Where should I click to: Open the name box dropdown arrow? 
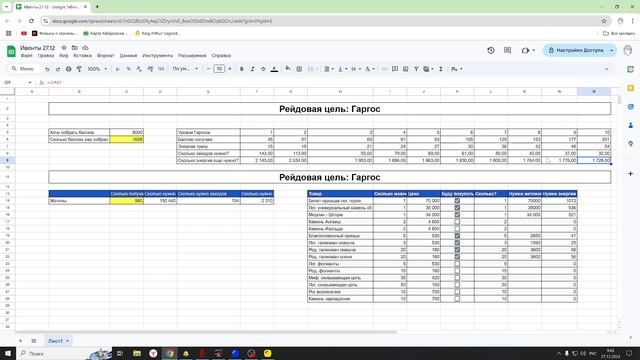pos(30,83)
